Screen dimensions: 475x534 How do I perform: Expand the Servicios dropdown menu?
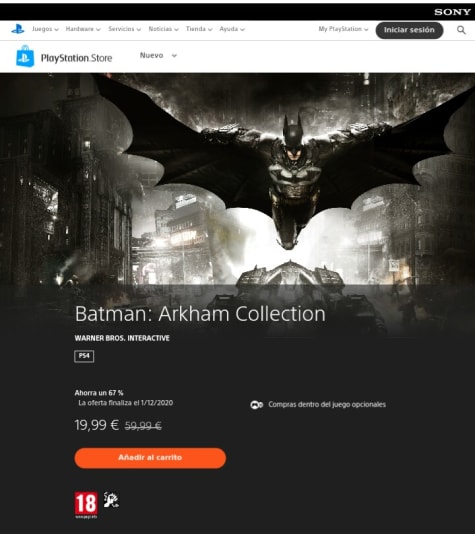(125, 29)
